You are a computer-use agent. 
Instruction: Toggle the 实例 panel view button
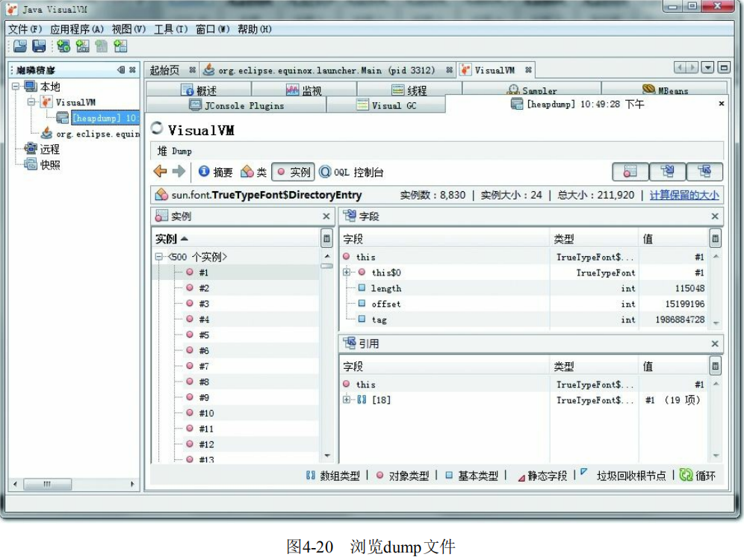point(630,172)
